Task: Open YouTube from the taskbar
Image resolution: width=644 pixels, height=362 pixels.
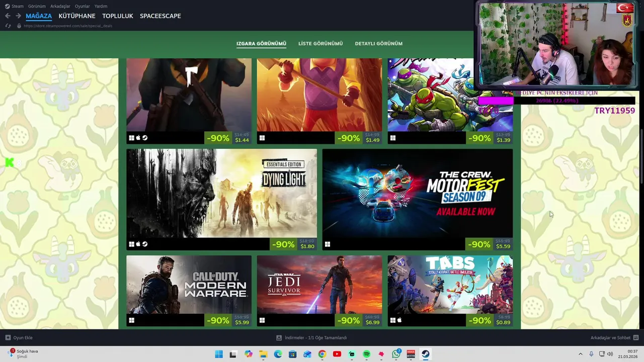Action: point(337,354)
